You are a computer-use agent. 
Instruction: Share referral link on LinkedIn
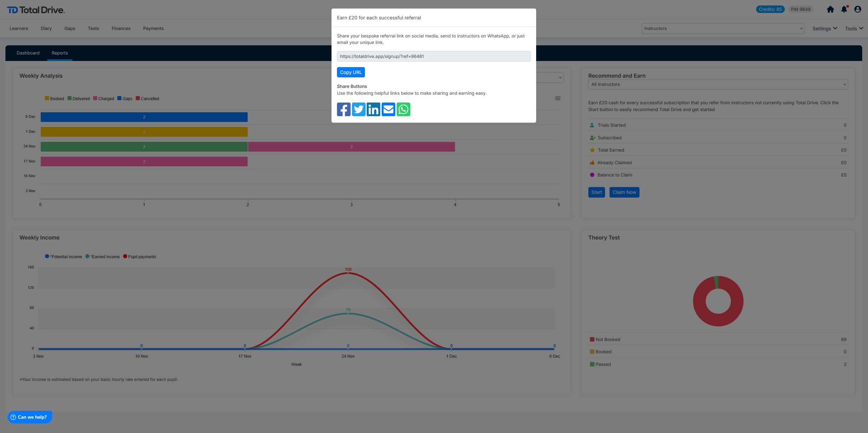[373, 109]
